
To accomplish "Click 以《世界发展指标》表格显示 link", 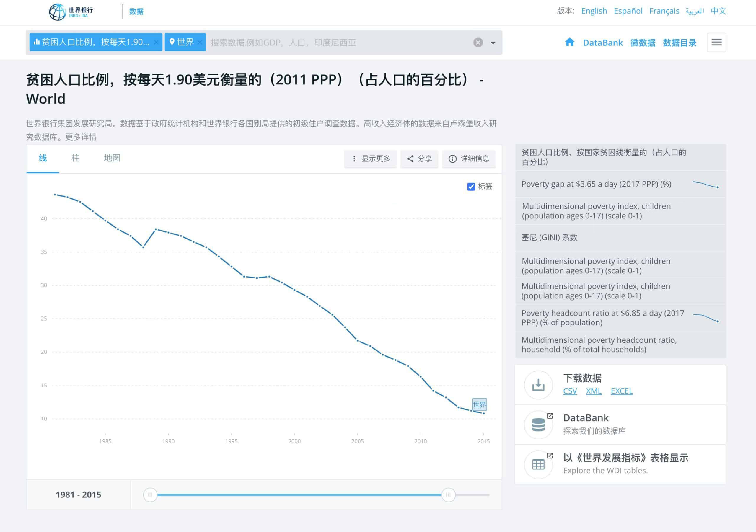I will click(625, 458).
